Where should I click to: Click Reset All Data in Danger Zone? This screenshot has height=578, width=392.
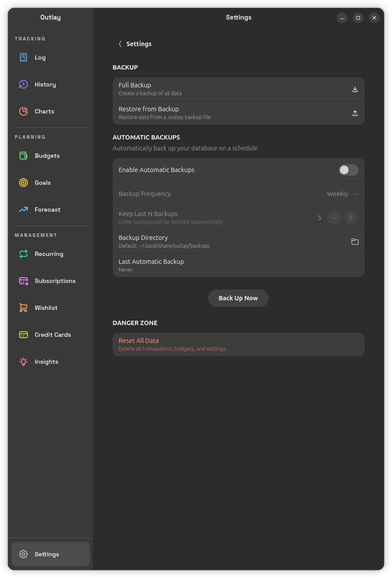(x=238, y=345)
